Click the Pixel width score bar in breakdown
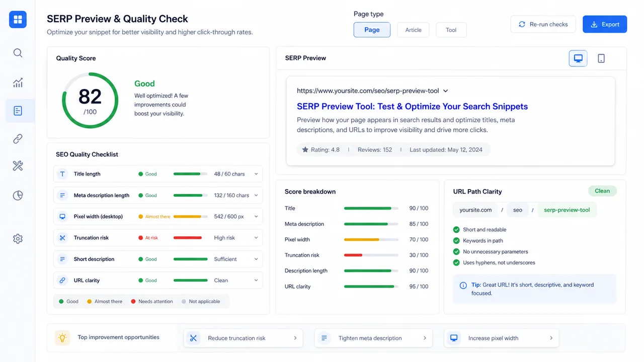This screenshot has height=362, width=644. (x=371, y=239)
